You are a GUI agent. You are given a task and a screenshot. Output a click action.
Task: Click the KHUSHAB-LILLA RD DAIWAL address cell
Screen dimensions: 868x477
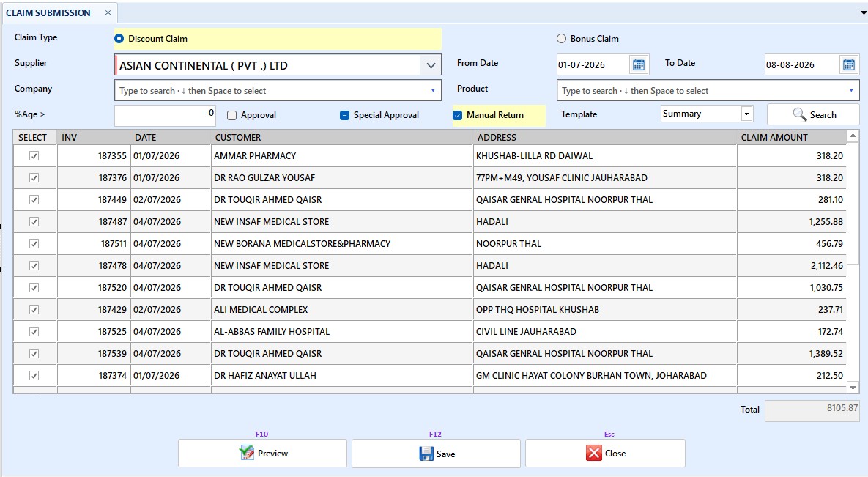click(x=605, y=155)
